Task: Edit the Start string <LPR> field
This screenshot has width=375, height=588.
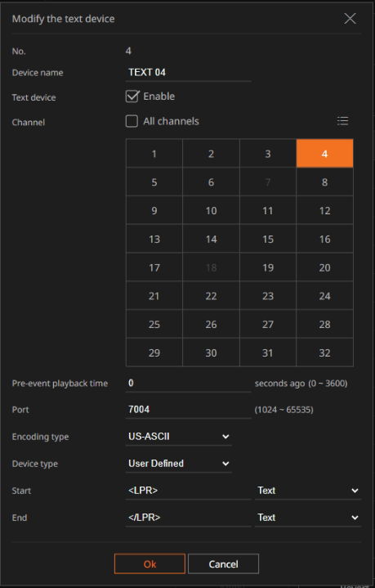Action: tap(188, 491)
